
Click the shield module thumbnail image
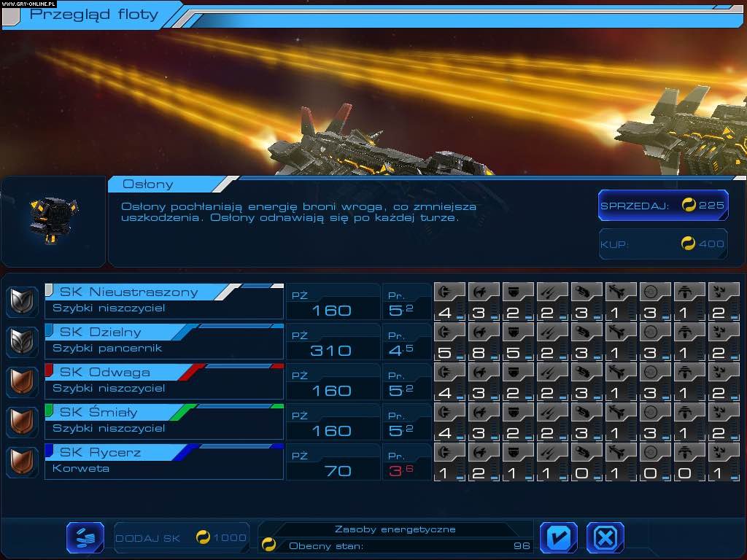point(53,220)
